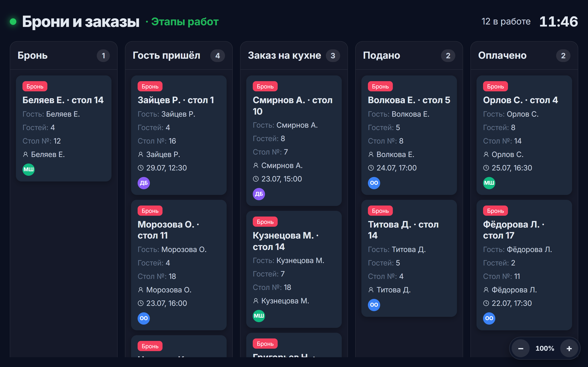Image resolution: width=588 pixels, height=367 pixels.
Task: Zoom out with the minus button
Action: coord(520,349)
